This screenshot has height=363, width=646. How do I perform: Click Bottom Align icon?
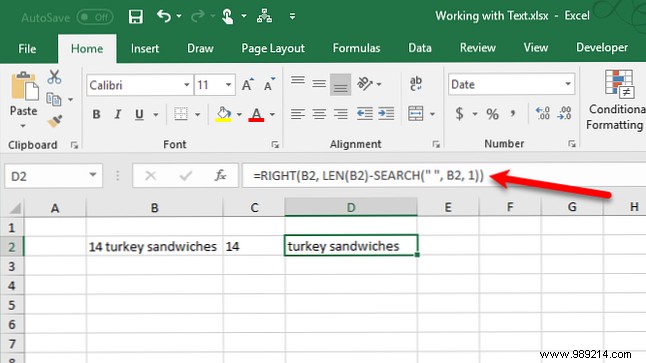click(340, 85)
